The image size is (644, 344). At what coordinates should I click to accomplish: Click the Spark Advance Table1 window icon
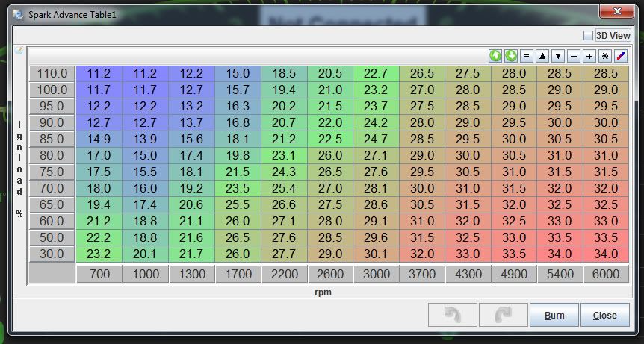18,14
